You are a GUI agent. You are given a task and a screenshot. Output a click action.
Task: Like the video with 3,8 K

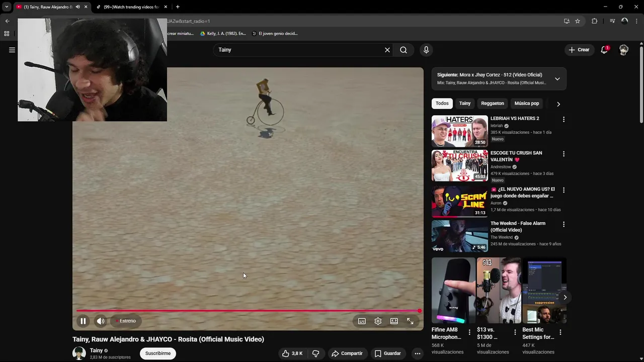pos(292,353)
